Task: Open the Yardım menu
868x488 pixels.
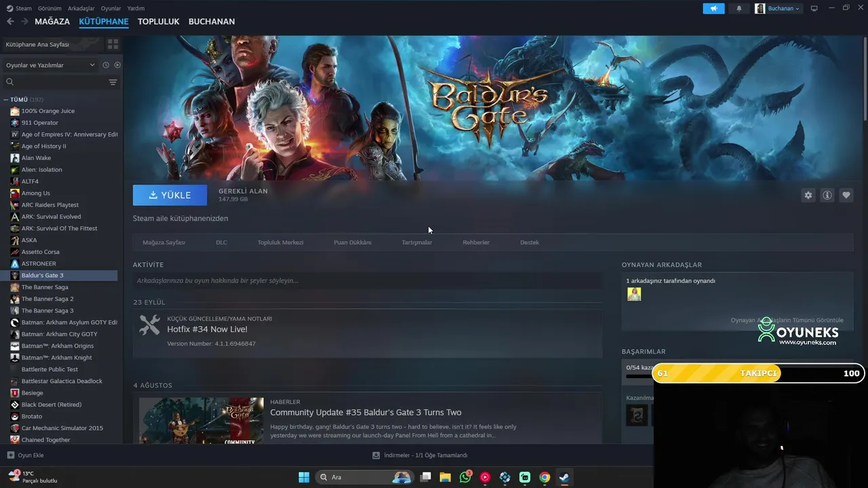Action: coord(136,8)
